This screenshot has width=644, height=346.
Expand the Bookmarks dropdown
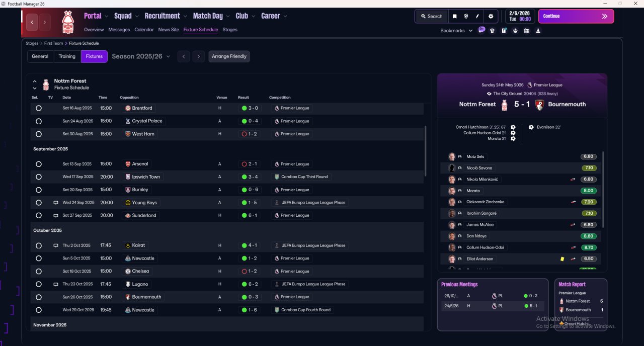(x=456, y=31)
